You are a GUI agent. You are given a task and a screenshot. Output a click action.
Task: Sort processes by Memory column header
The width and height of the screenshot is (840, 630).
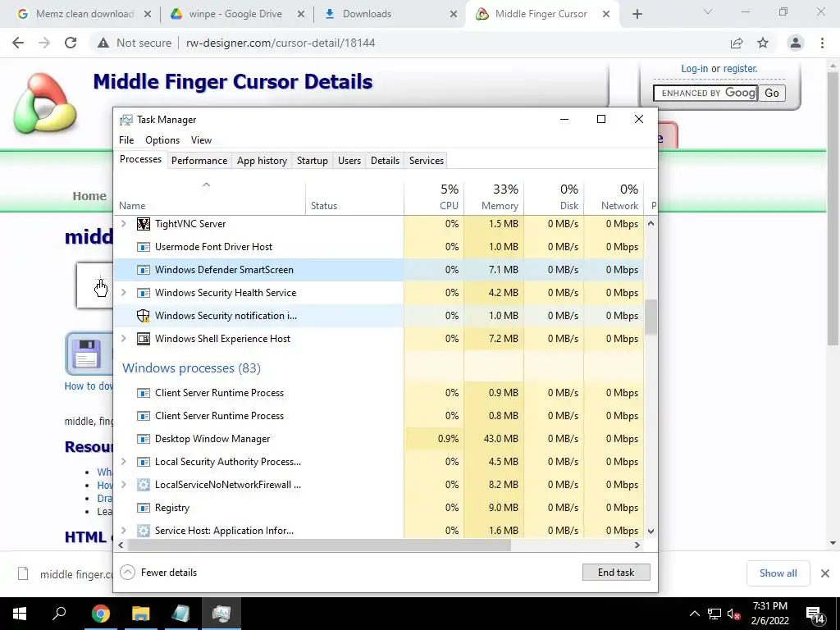[494, 197]
